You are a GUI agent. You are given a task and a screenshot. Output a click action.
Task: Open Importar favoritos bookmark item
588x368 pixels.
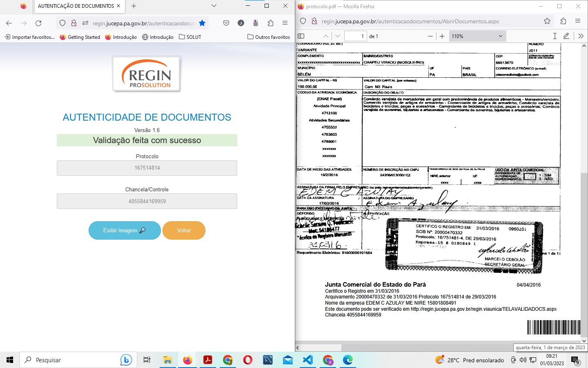(x=29, y=37)
